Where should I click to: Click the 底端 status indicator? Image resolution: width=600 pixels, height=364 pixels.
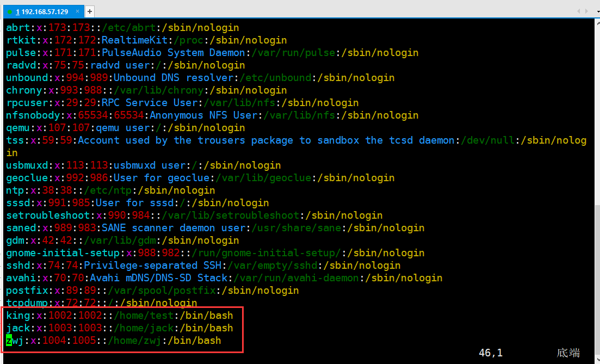click(568, 353)
